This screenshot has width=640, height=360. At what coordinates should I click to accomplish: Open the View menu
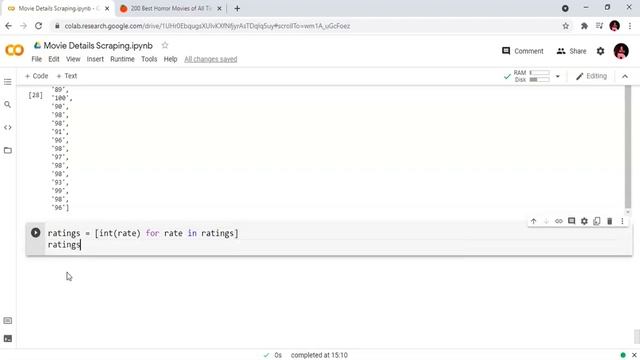click(73, 59)
